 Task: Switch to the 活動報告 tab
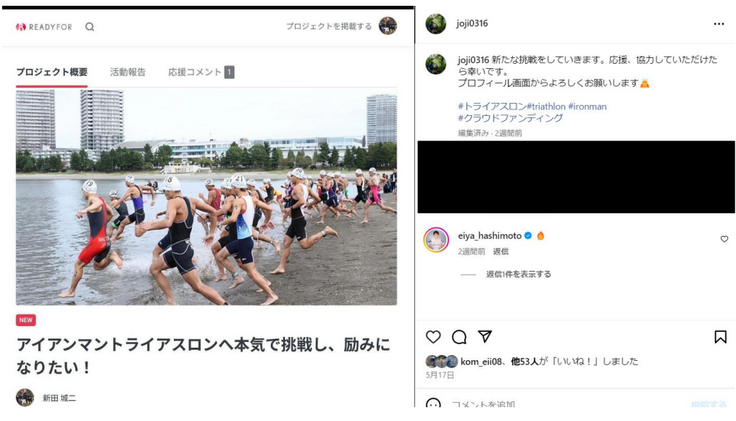[x=128, y=72]
